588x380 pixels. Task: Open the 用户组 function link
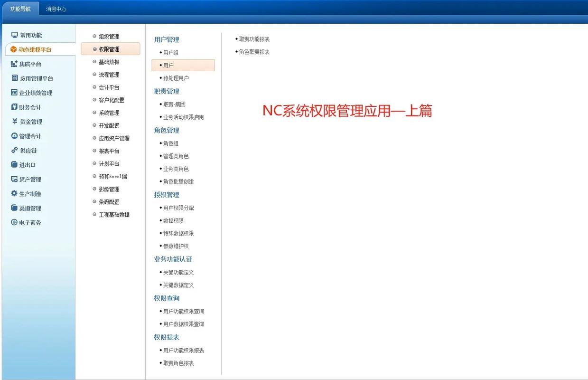click(x=171, y=53)
